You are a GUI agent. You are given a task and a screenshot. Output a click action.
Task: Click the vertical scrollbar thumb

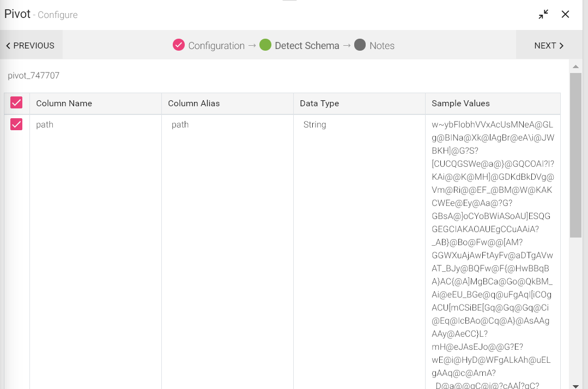click(x=575, y=155)
